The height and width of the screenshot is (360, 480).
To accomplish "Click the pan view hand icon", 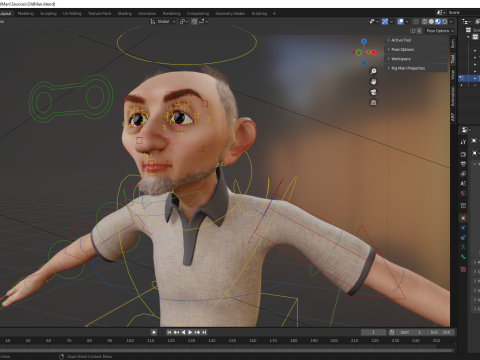I will click(373, 82).
